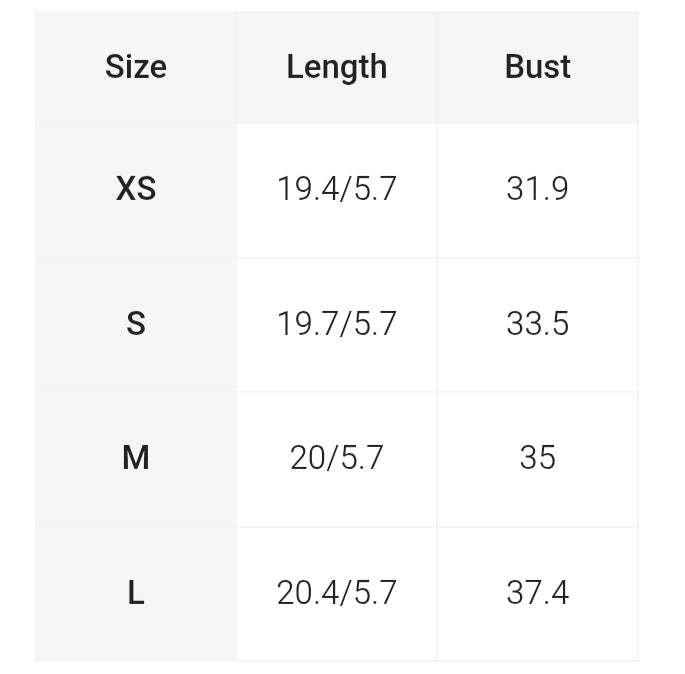685x674 pixels.
Task: Select the S size label cell
Action: (x=136, y=324)
